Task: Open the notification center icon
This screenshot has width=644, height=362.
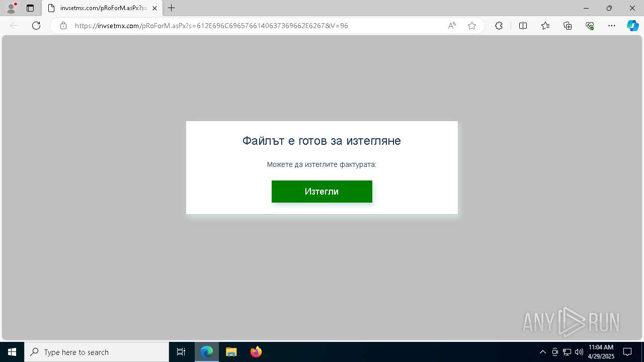Action: tap(627, 352)
